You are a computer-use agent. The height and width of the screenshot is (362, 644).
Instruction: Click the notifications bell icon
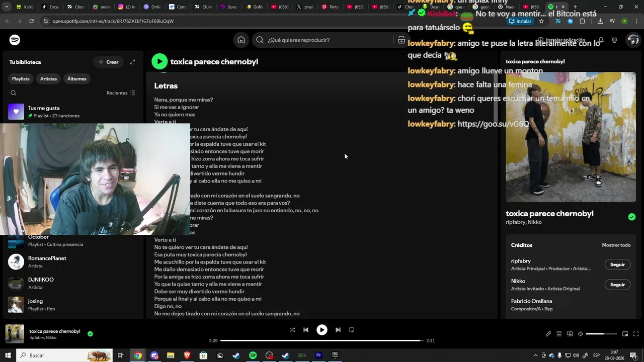pyautogui.click(x=601, y=40)
